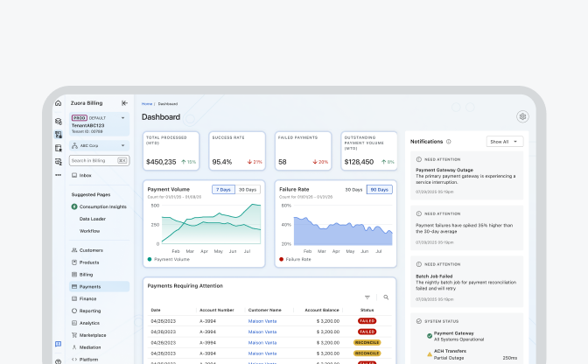Click the more options ellipsis in left rail
Viewport: 588px width, 364px height.
click(58, 174)
